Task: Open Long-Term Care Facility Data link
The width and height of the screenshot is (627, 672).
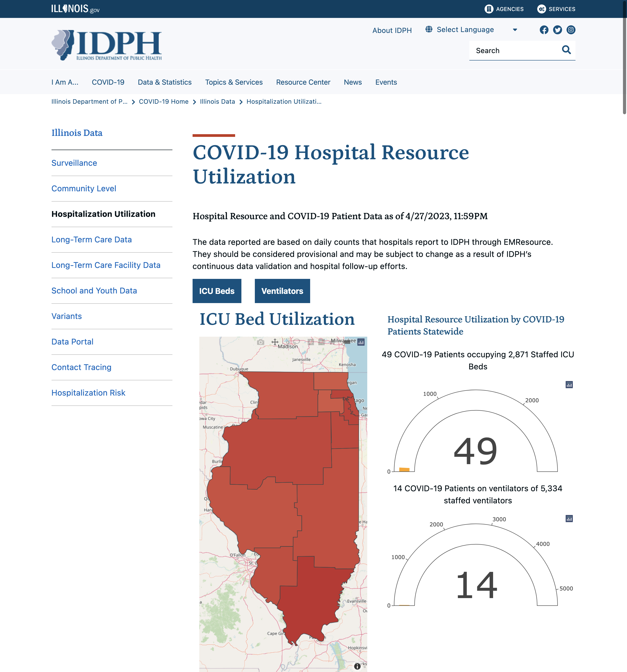Action: click(106, 265)
